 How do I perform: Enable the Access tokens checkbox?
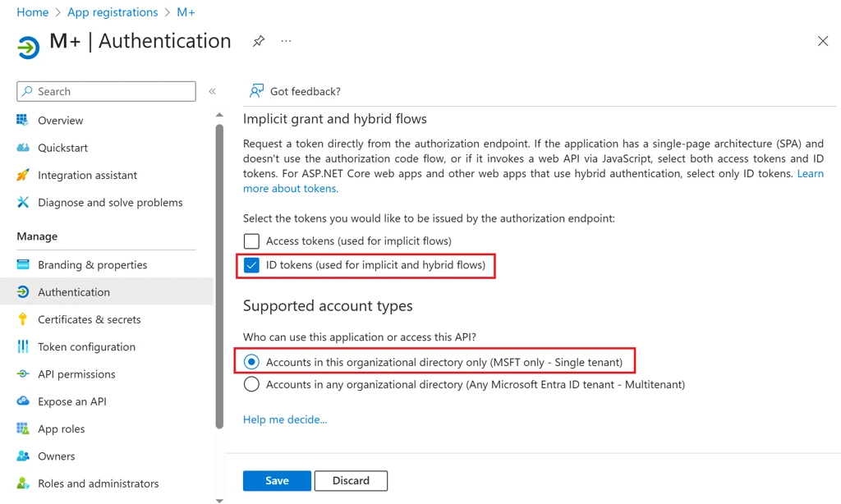[x=251, y=242]
